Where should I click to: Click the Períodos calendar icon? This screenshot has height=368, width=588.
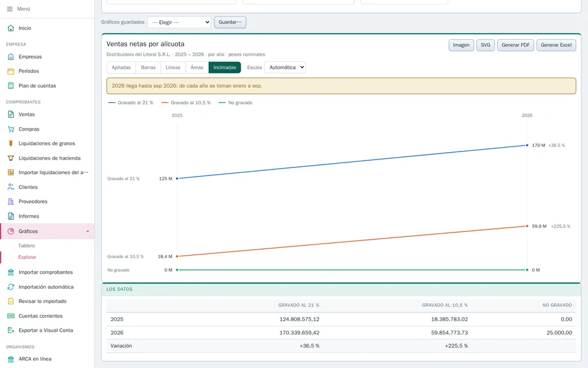tap(11, 71)
